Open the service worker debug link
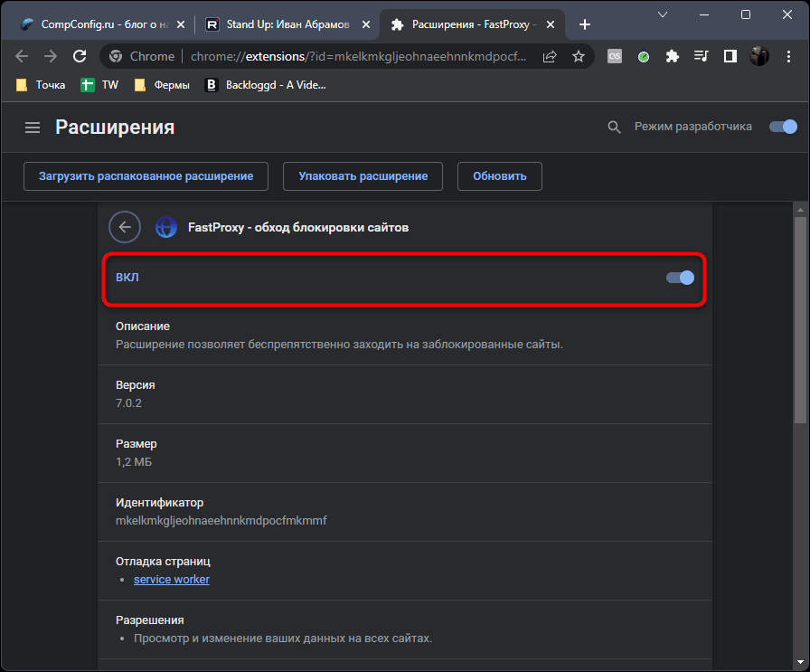Screen dimensions: 810x672 172,580
